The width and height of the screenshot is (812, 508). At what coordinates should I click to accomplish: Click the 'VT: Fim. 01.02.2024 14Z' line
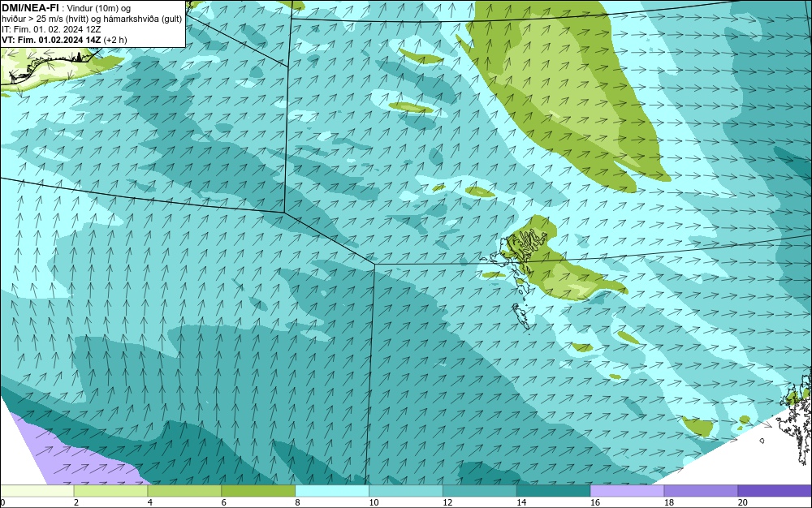point(64,40)
